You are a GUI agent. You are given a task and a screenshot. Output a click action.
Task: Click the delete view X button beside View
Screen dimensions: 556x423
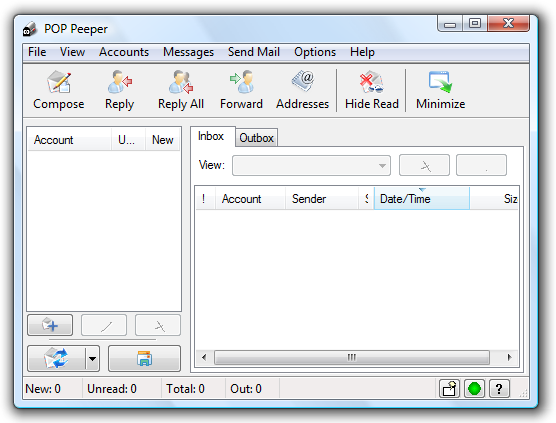pos(424,165)
